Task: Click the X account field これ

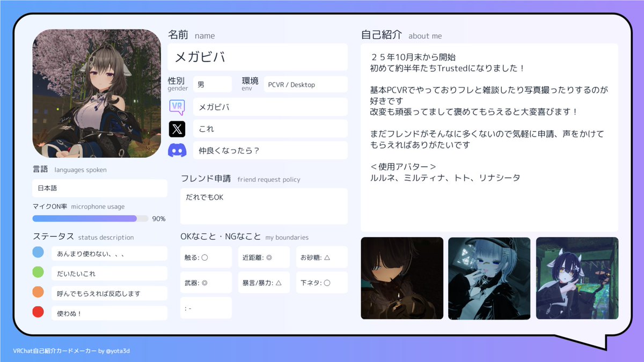Action: pyautogui.click(x=270, y=129)
